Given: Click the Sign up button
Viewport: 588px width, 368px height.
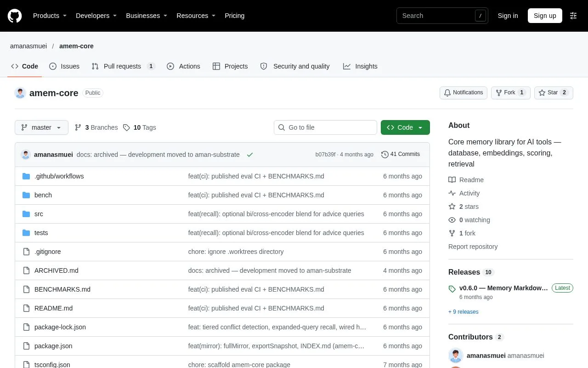Looking at the screenshot, I should pyautogui.click(x=545, y=16).
